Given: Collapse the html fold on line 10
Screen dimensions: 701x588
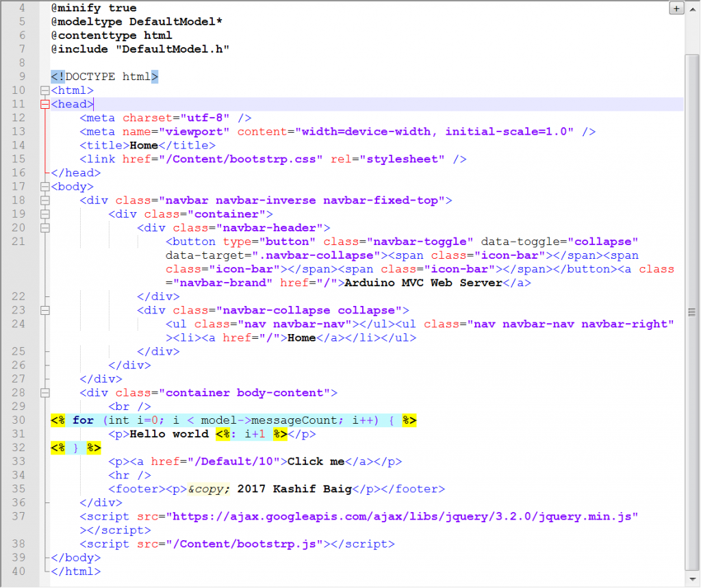Looking at the screenshot, I should click(44, 91).
